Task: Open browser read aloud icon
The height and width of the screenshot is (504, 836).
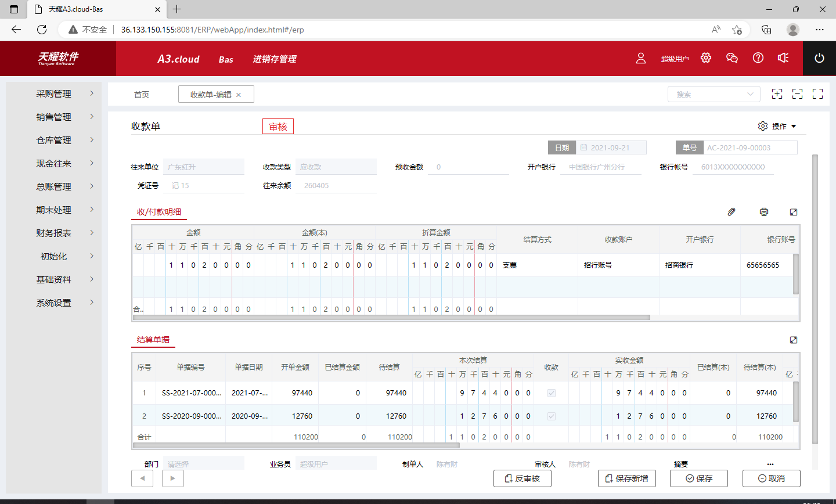Action: (716, 30)
